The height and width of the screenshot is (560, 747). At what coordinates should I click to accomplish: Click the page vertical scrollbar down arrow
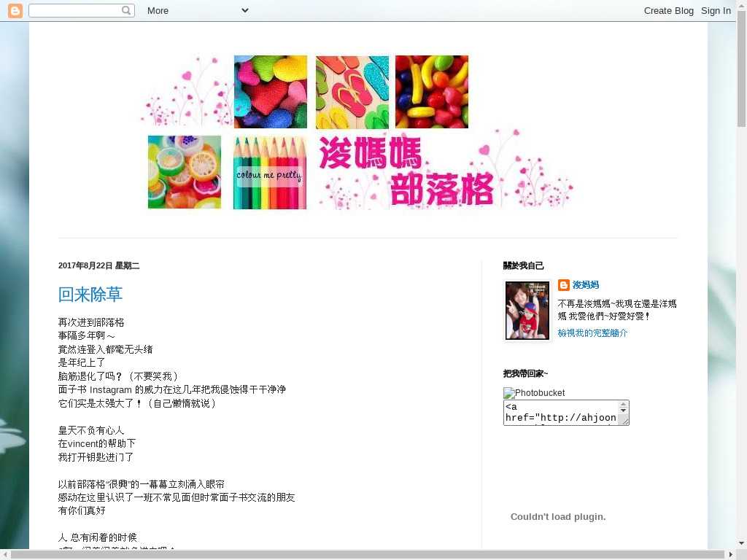click(x=741, y=543)
